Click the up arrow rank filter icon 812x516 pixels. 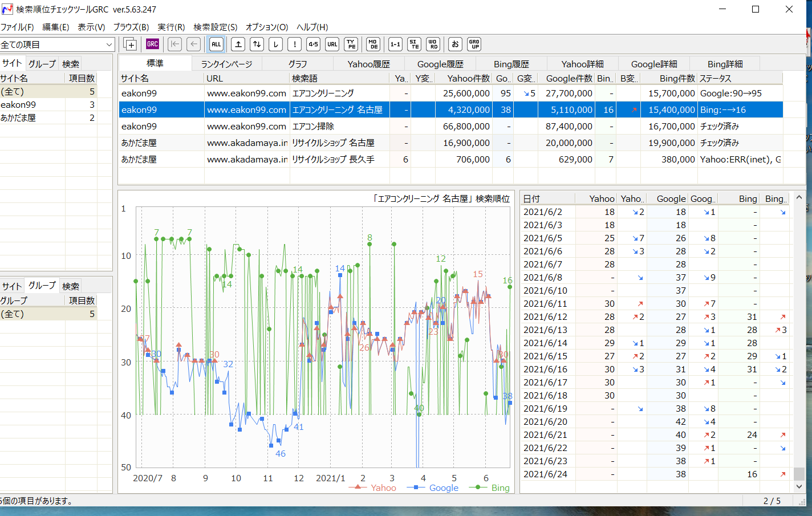pyautogui.click(x=238, y=44)
